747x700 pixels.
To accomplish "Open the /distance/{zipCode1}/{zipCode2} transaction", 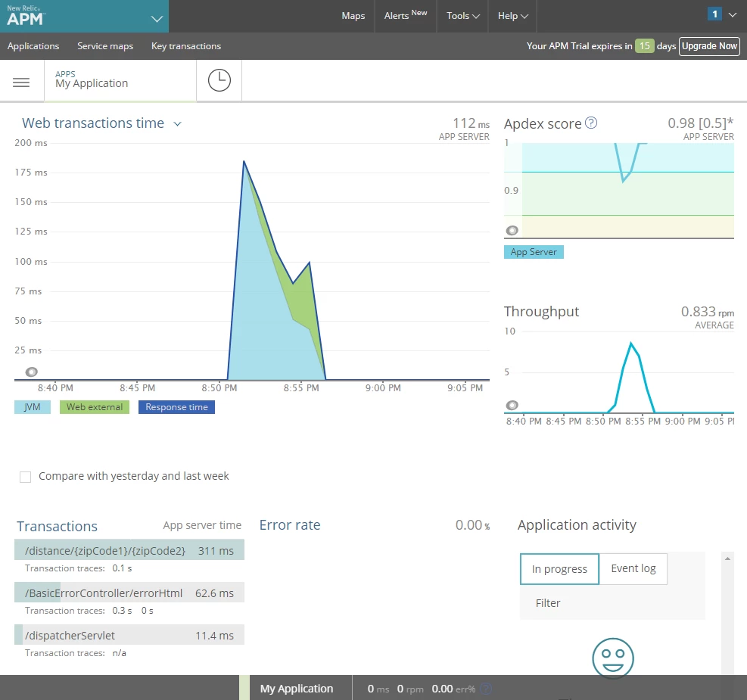I will (129, 549).
